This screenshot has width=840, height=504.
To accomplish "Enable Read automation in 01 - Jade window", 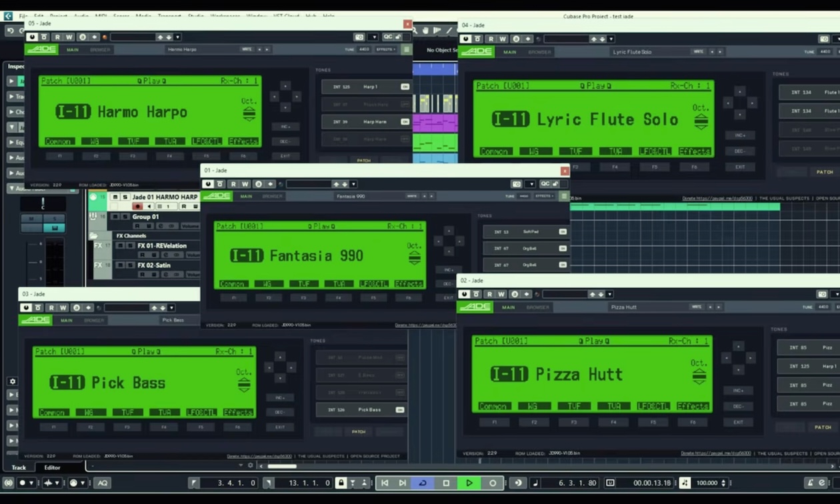I will [233, 184].
